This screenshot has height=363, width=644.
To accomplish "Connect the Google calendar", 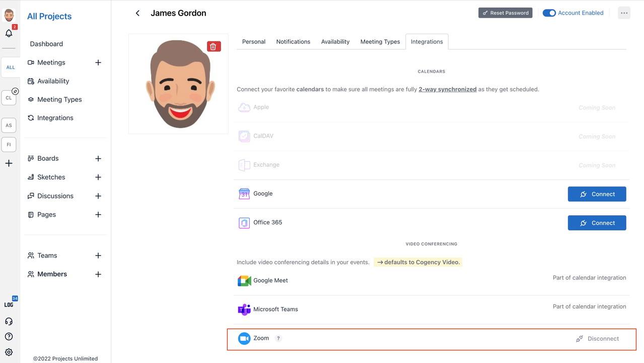I will 597,194.
